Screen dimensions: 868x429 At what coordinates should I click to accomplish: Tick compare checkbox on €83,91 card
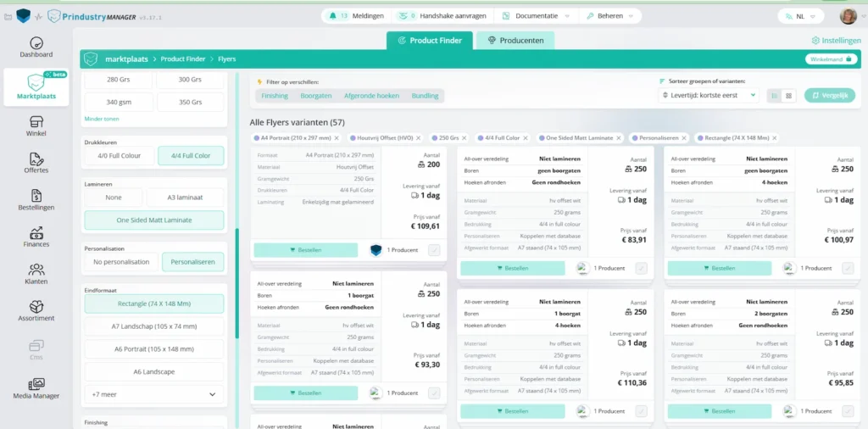[641, 269]
